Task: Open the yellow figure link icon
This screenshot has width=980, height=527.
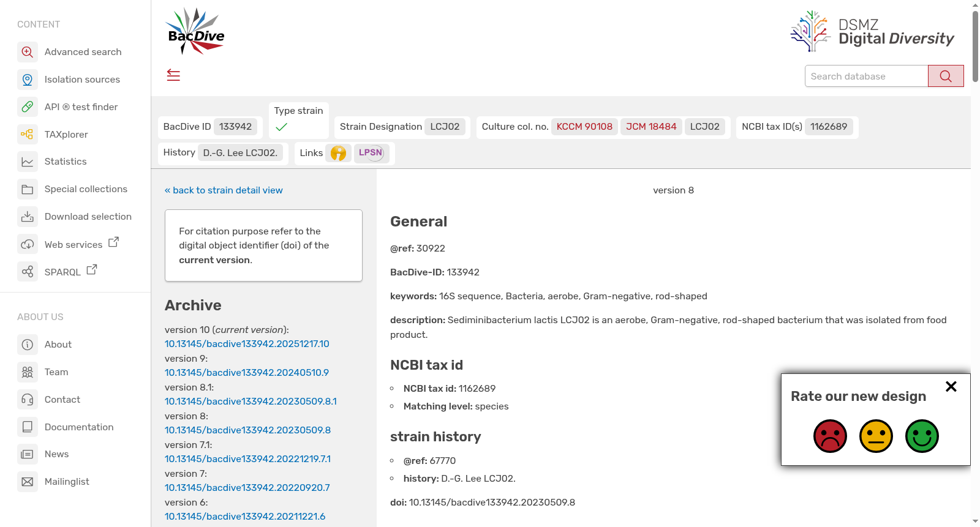Action: (338, 153)
